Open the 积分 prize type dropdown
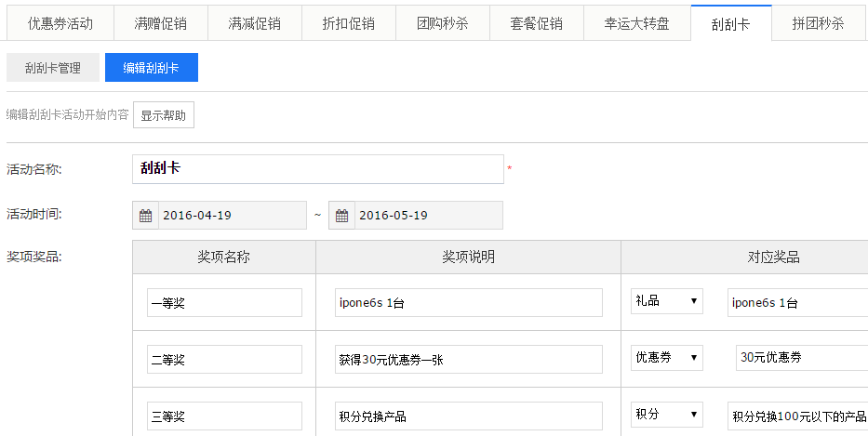The image size is (868, 436). (x=666, y=415)
